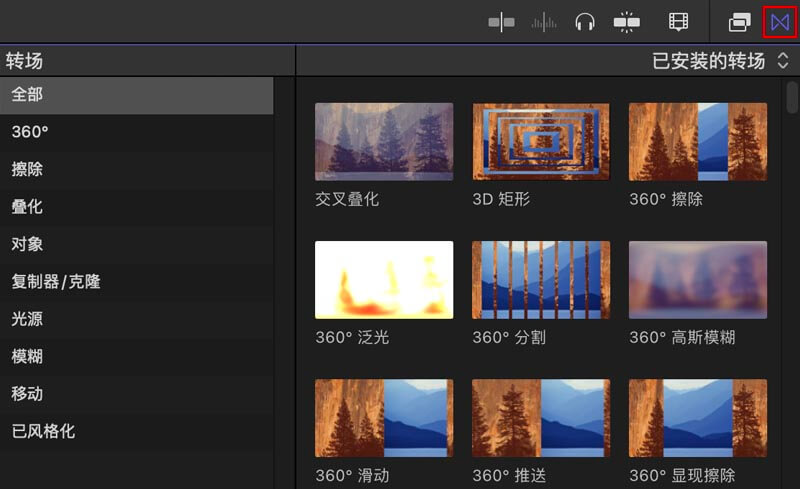Select the 对象 category
This screenshot has height=489, width=800.
click(x=137, y=244)
